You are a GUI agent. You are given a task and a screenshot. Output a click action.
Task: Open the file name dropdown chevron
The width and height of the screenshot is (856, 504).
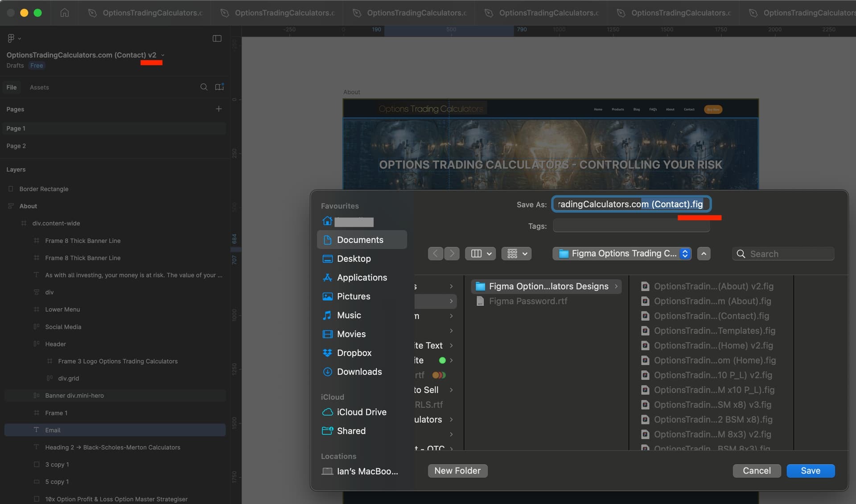click(163, 55)
